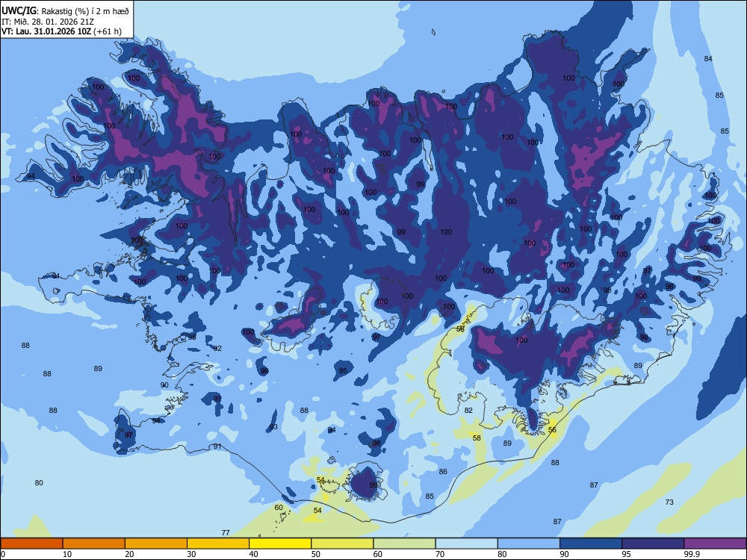Click the 80-90 light blue legend swatch
Viewport: 747px width, 560px height.
[529, 544]
